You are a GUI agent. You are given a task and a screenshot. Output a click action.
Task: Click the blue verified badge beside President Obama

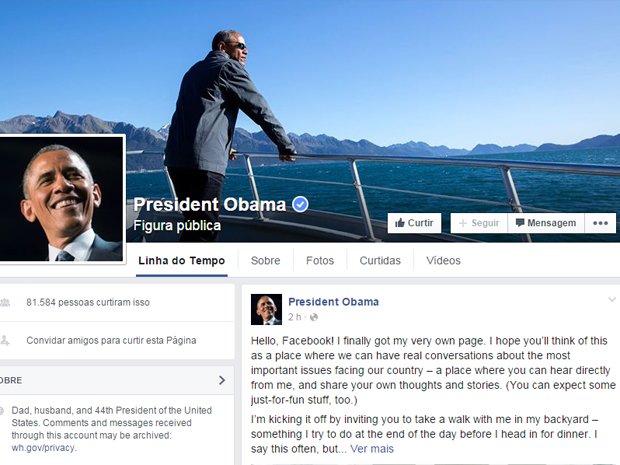[x=300, y=204]
